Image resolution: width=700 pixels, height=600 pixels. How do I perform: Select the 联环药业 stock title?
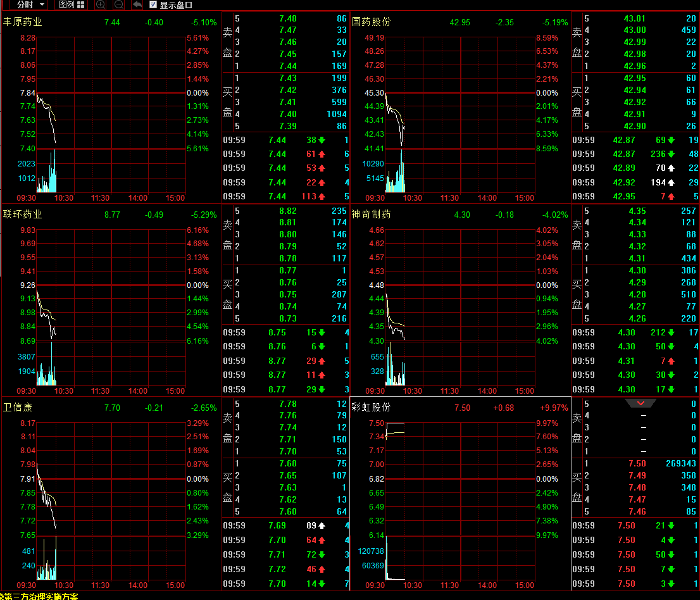click(22, 215)
